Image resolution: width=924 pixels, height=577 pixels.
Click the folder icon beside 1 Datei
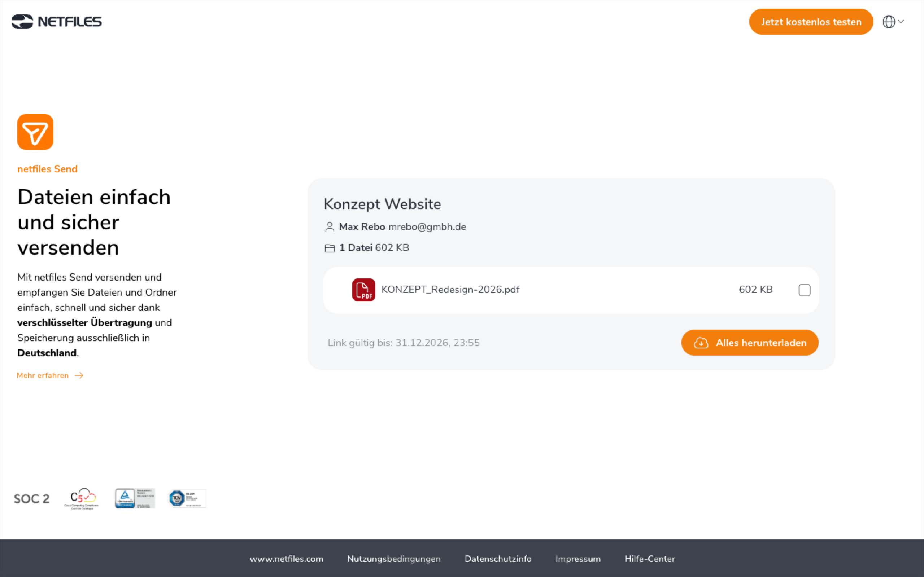330,248
